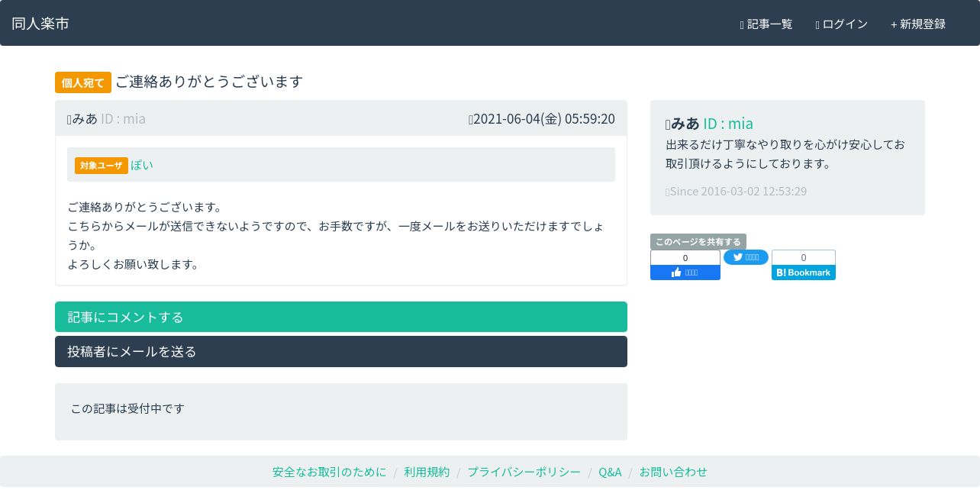Screen dimensions: 980x503
Task: Click the Facebook thumbs-up like button
Action: (x=685, y=272)
